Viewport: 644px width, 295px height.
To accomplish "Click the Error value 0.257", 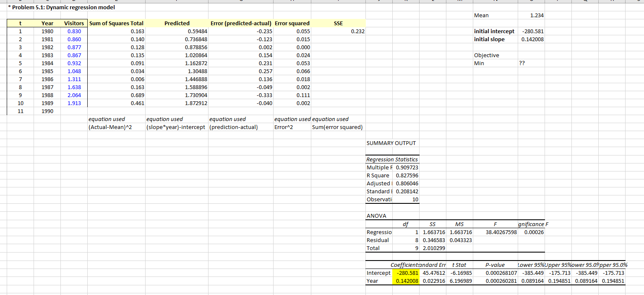I will tap(266, 71).
